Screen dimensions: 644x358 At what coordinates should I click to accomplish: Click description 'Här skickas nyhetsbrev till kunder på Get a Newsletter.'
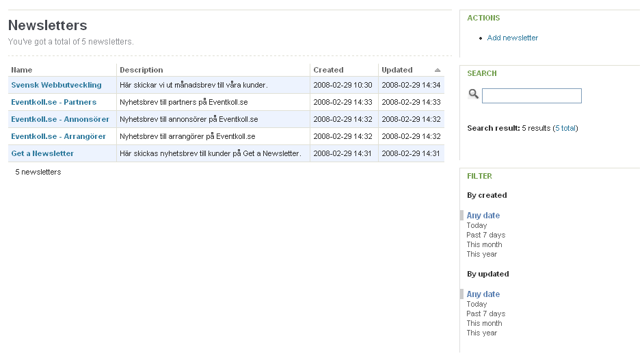coord(211,153)
